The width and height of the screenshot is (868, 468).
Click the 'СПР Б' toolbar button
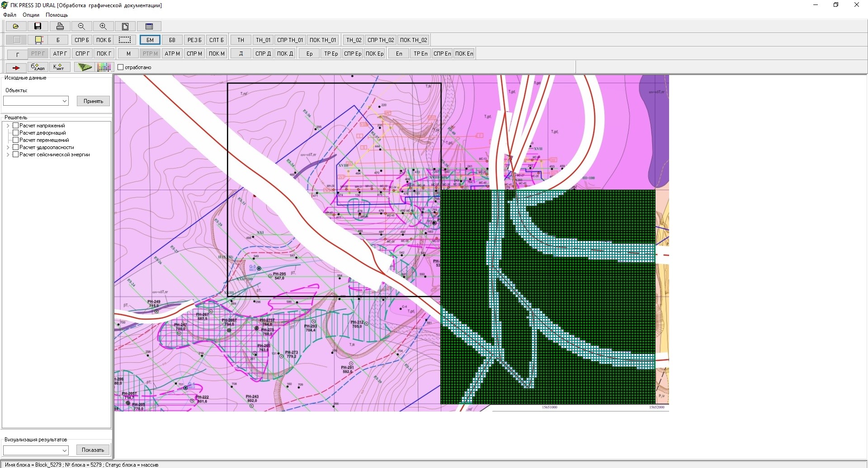pos(82,40)
